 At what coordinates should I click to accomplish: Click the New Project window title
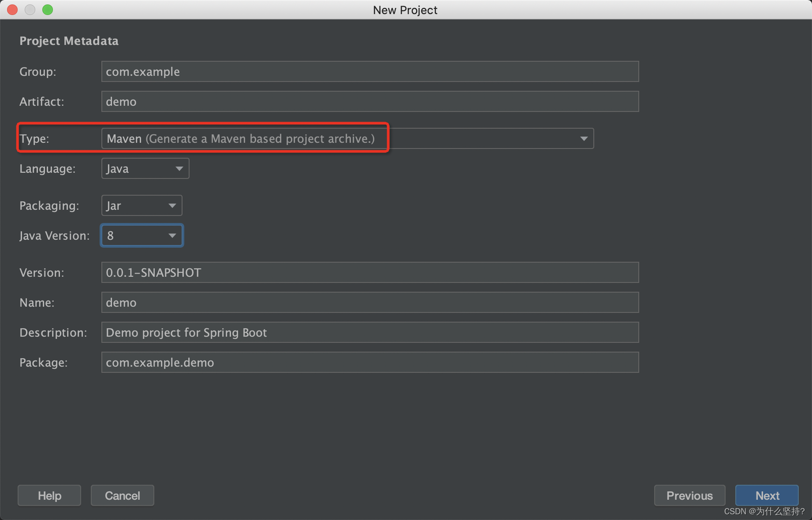tap(405, 10)
